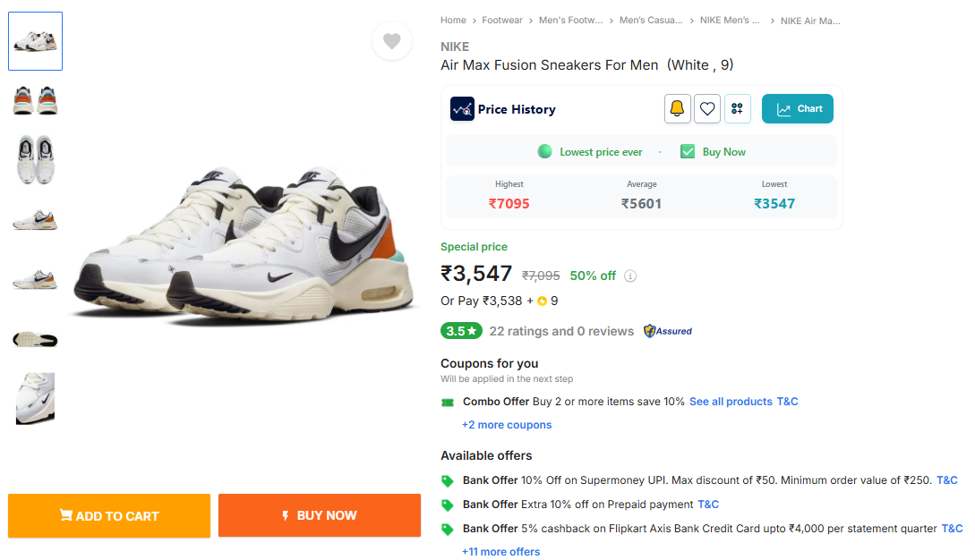Select the top-down view shoe thumbnail
Image resolution: width=975 pixels, height=560 pixels.
(x=35, y=159)
